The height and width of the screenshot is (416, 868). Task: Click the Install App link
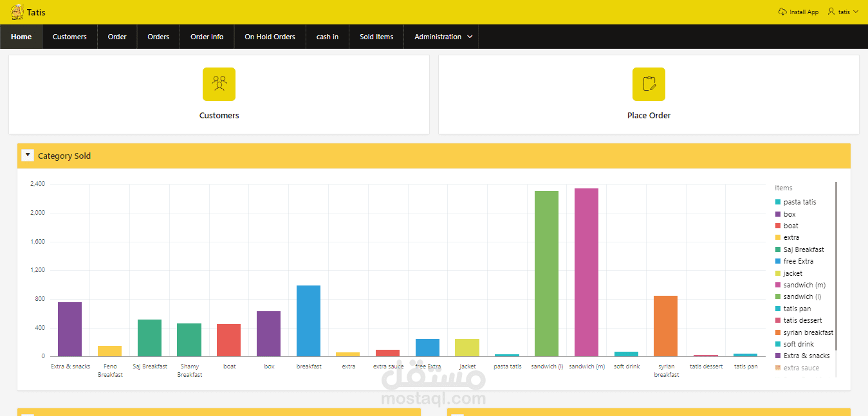pos(799,12)
